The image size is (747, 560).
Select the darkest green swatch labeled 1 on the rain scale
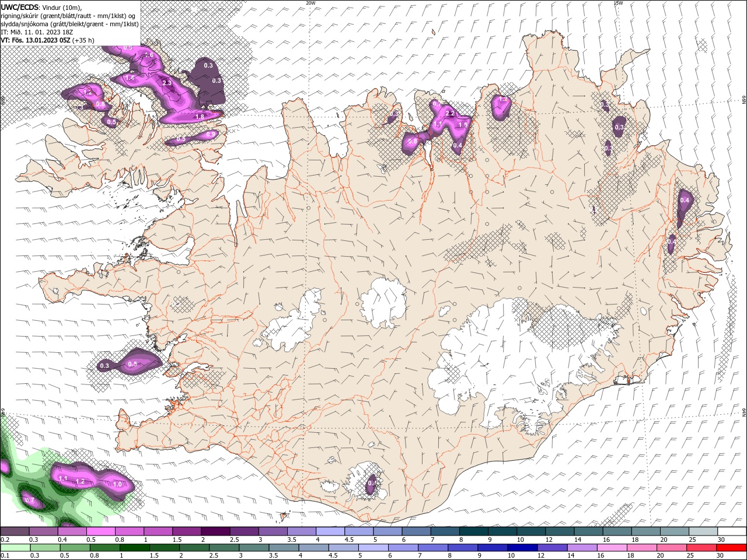click(x=134, y=548)
